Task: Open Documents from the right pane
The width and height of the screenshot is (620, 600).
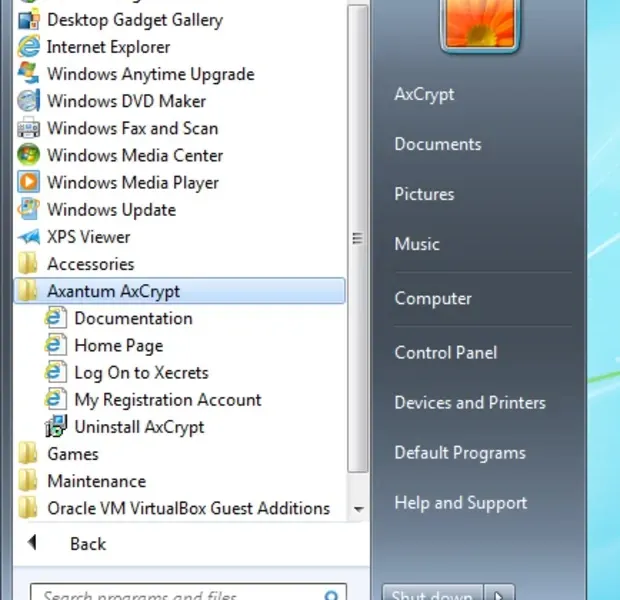Action: point(438,144)
